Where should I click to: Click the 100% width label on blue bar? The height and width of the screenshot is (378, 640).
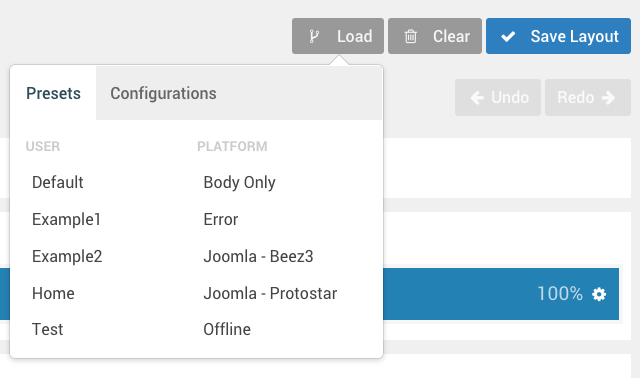pyautogui.click(x=560, y=294)
